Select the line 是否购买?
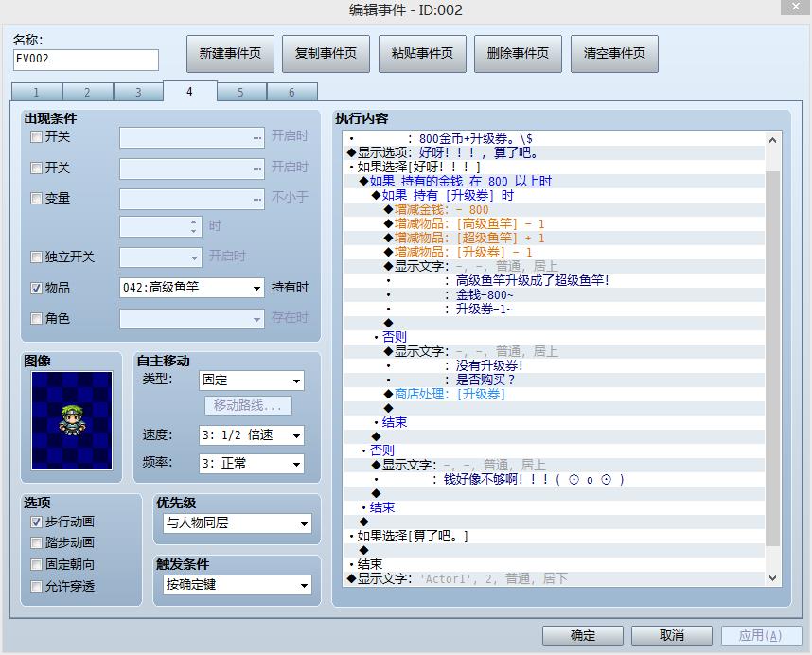Screen dimensions: 812x655 coord(554,380)
